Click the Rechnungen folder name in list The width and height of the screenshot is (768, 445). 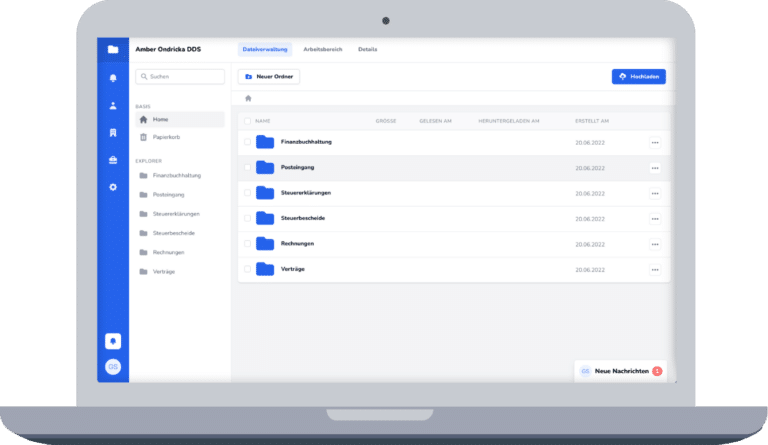297,244
